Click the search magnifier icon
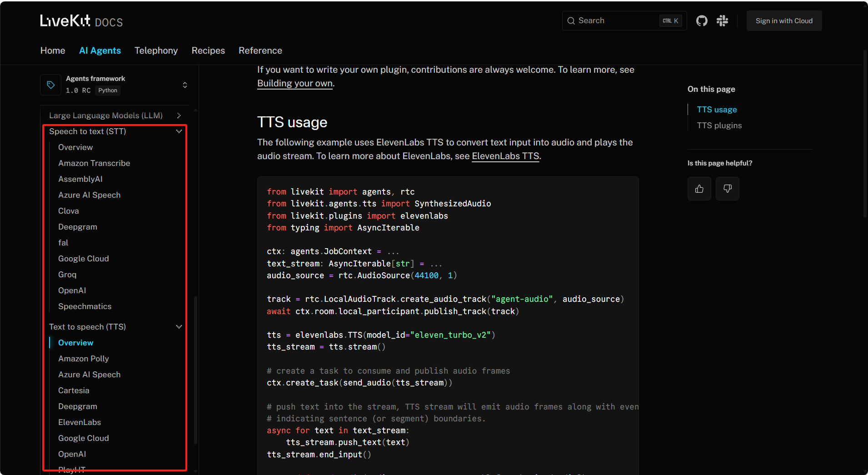This screenshot has width=868, height=475. point(571,21)
